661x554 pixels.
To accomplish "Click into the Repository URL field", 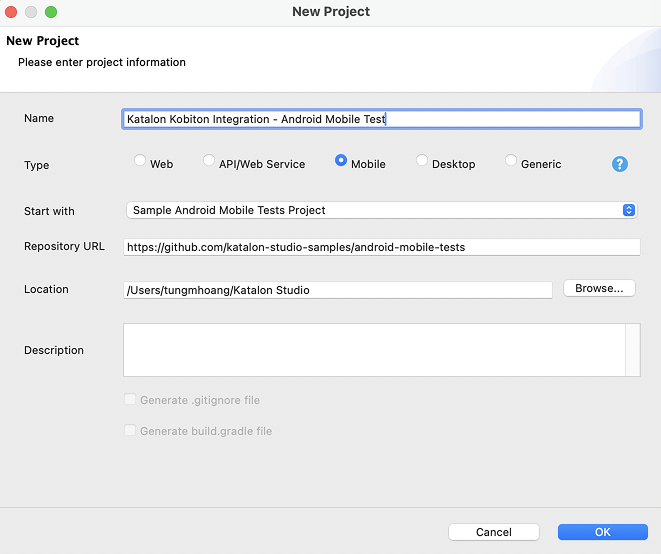I will coord(382,247).
